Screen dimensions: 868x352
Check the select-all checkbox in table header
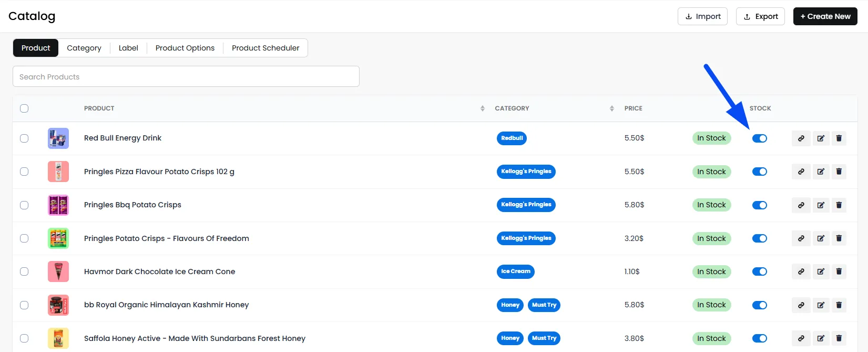pos(24,108)
